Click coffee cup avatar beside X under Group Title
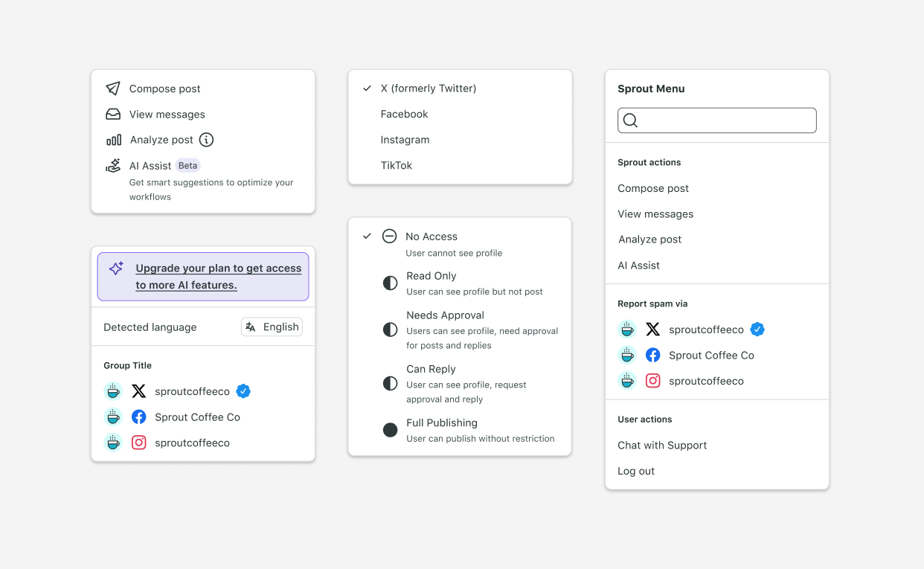This screenshot has height=569, width=924. 113,391
